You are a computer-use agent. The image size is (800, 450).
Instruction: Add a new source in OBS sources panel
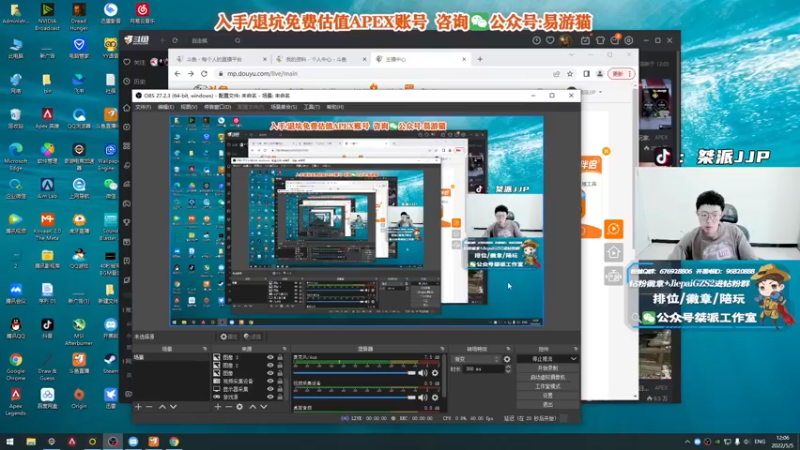coord(218,407)
